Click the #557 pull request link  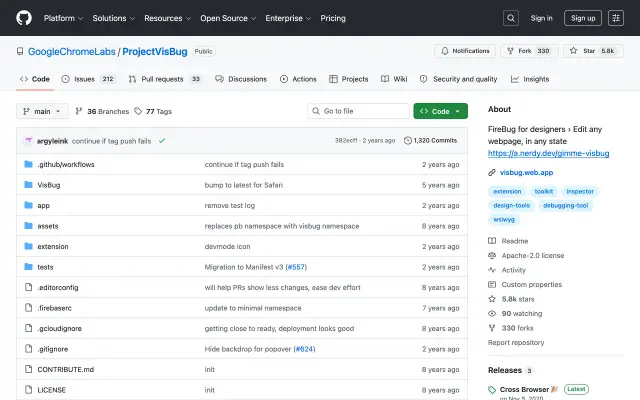pyautogui.click(x=296, y=267)
